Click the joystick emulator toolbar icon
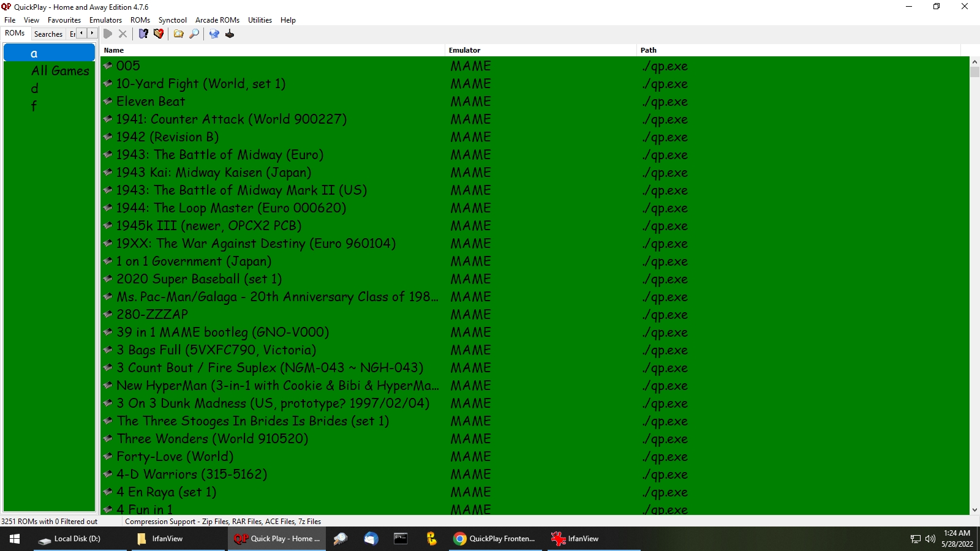Image resolution: width=980 pixels, height=551 pixels. 230,34
